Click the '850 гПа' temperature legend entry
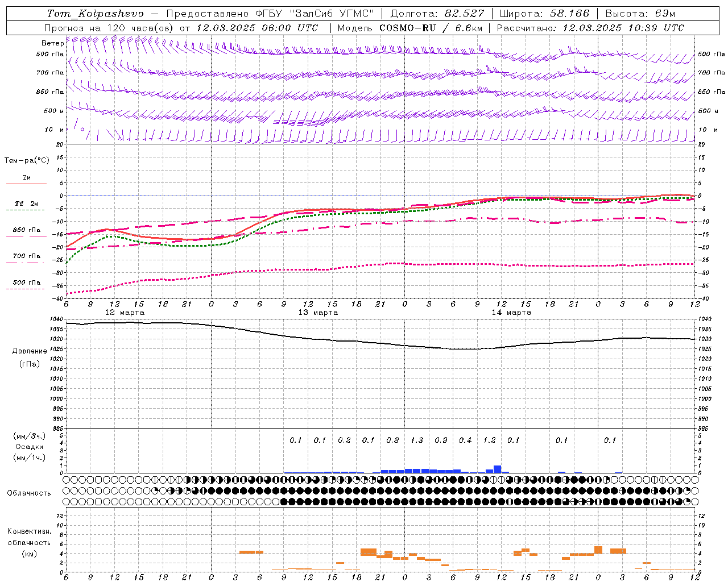 (27, 230)
